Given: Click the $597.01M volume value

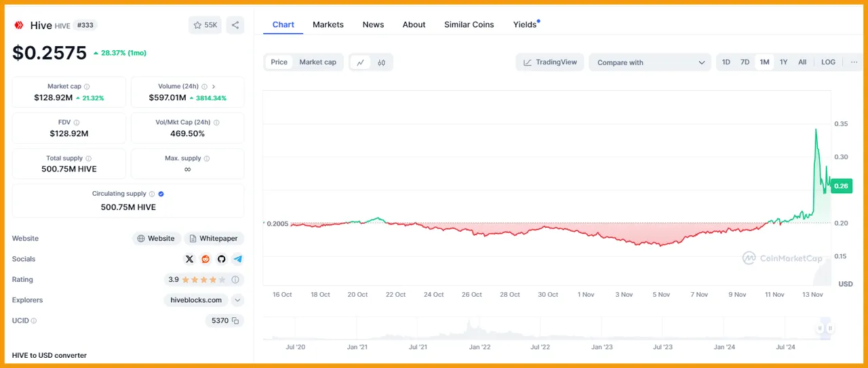Looking at the screenshot, I should click(x=167, y=98).
